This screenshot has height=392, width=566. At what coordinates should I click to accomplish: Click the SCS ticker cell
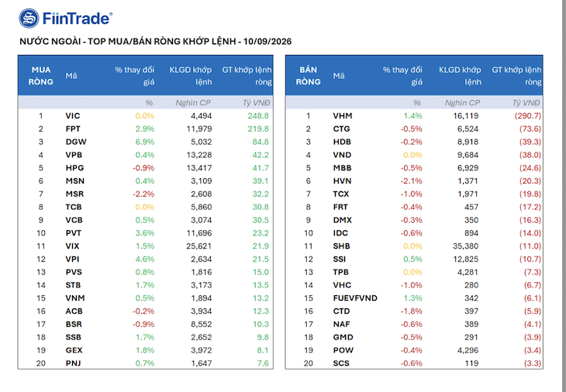pos(341,363)
